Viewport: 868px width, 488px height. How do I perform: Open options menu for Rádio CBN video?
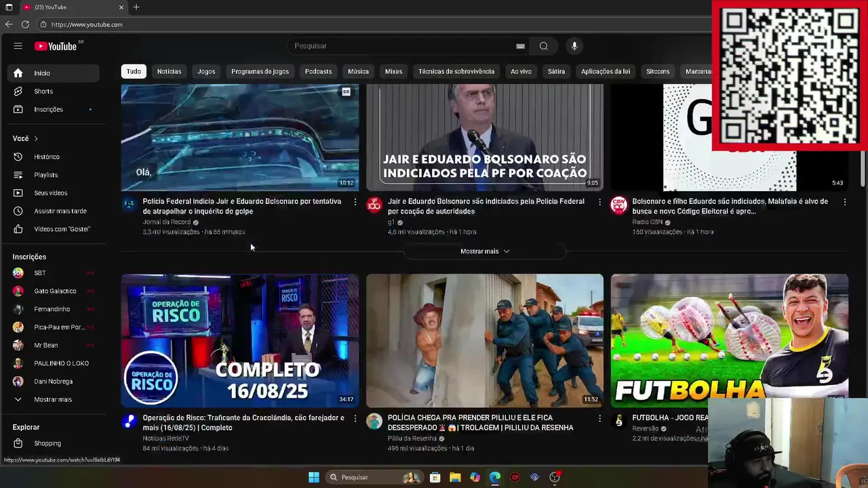pyautogui.click(x=844, y=202)
